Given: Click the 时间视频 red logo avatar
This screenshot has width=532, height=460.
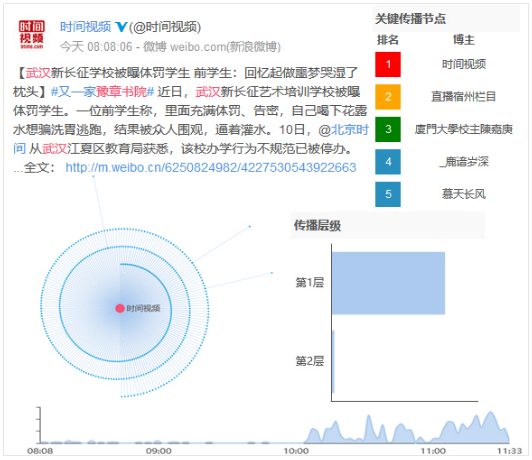Looking at the screenshot, I should [x=32, y=34].
